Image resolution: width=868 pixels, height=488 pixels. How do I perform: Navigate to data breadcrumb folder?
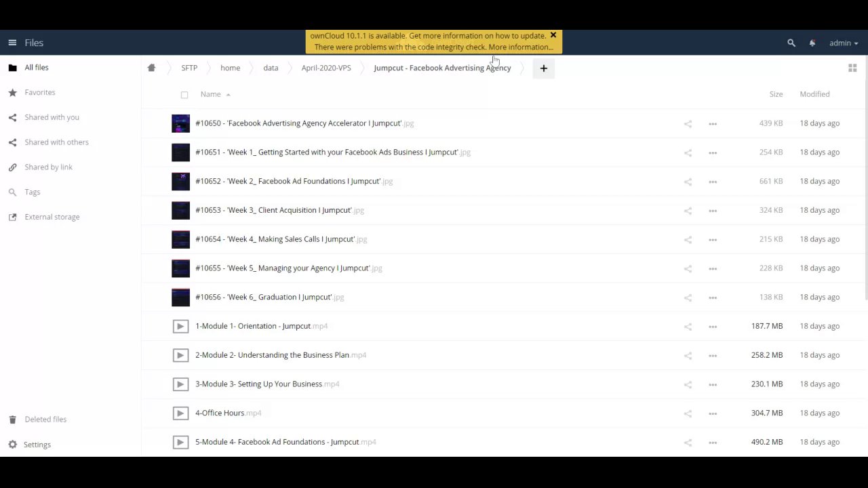coord(271,68)
